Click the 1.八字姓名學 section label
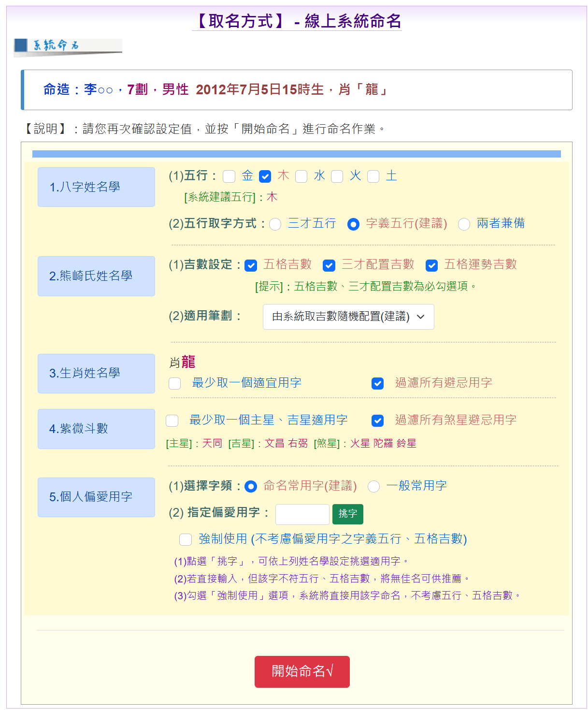Image resolution: width=588 pixels, height=710 pixels. click(x=96, y=187)
